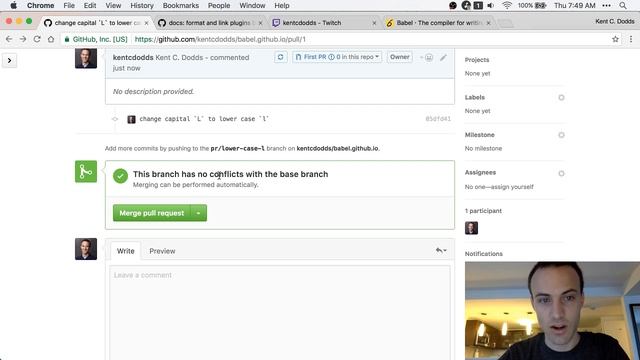Open the saved replies dropdown
640x360 pixels.
[441, 250]
